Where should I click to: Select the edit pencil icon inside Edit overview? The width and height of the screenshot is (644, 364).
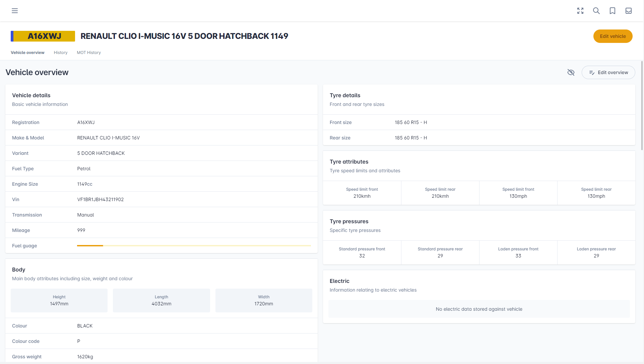592,72
